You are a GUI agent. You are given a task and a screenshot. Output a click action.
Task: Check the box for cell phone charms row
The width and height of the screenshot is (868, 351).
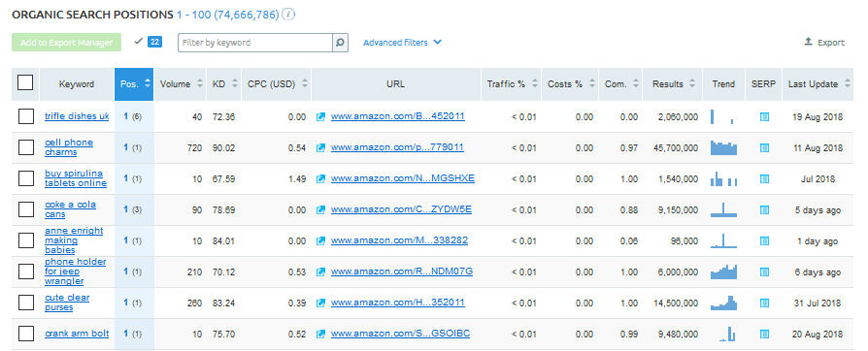tap(26, 147)
